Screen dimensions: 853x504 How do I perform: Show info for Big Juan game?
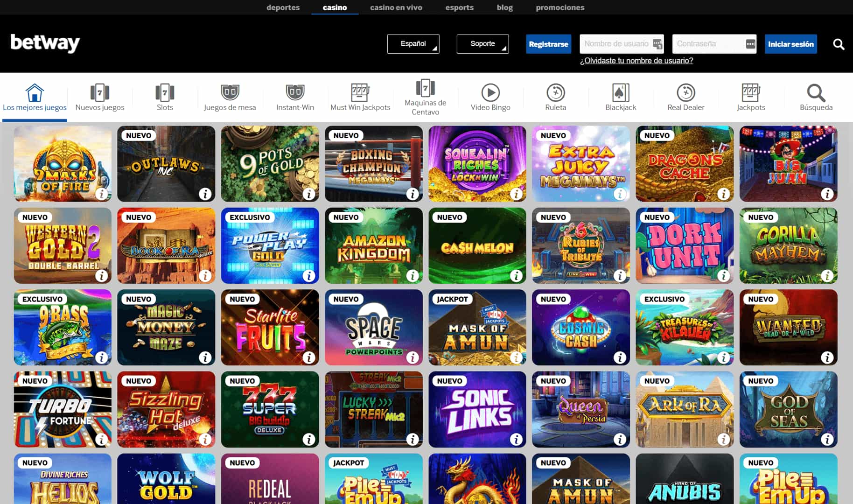[827, 194]
